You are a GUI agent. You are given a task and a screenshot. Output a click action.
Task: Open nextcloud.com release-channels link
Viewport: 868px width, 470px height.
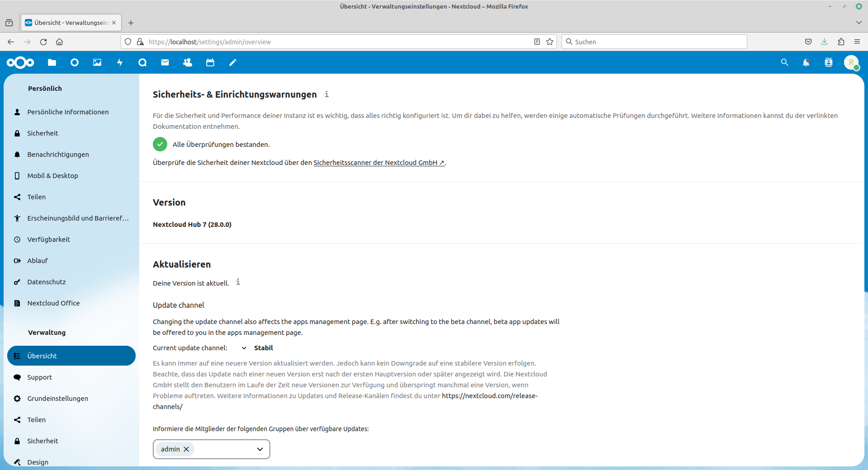click(x=490, y=396)
